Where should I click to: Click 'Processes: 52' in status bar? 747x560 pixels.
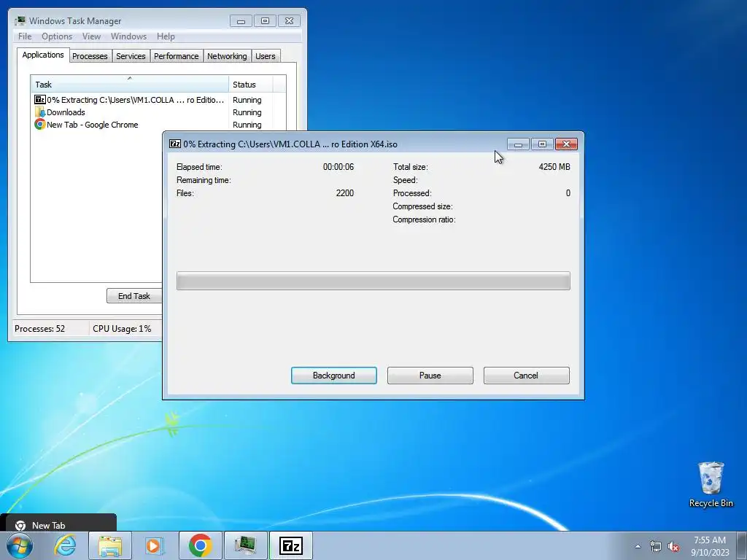coord(39,329)
